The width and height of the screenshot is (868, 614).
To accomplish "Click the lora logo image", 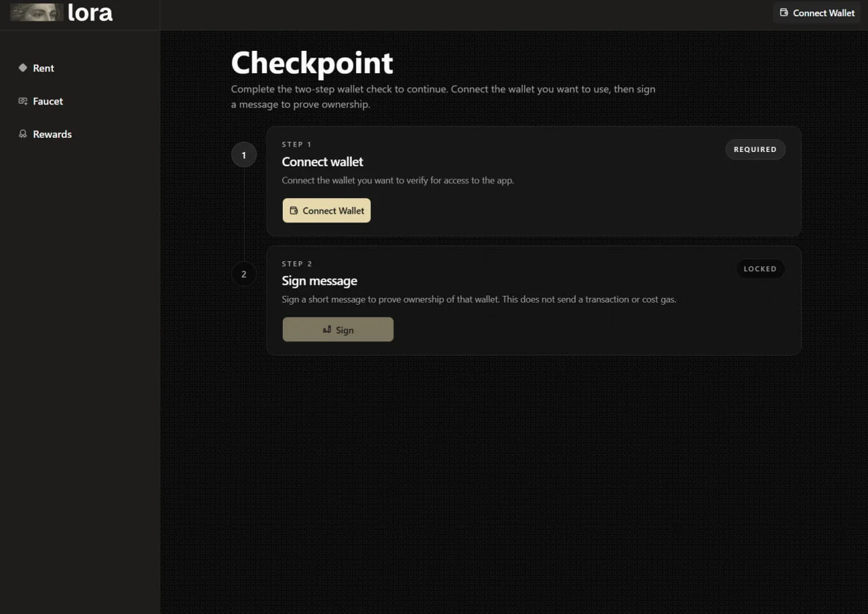I will [37, 12].
